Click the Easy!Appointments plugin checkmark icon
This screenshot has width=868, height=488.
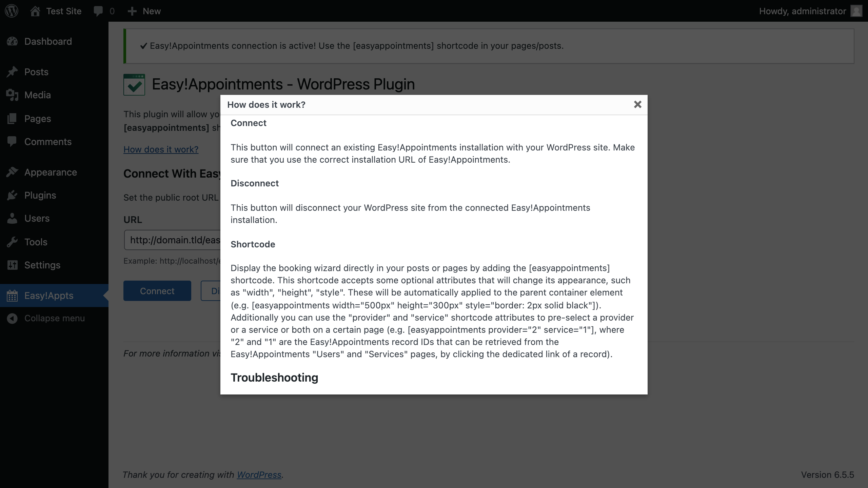(x=134, y=84)
